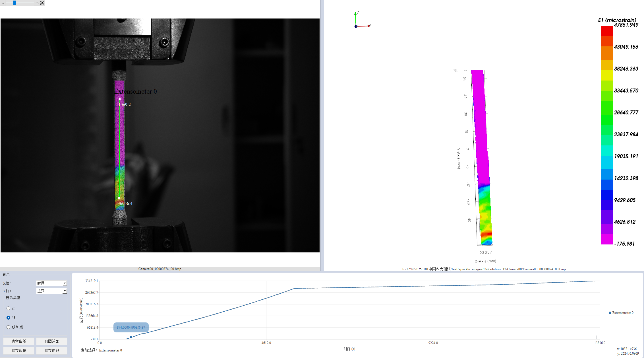Screen dimensions: 644x358
Task: Click the 保存数据 button
Action: (x=19, y=351)
